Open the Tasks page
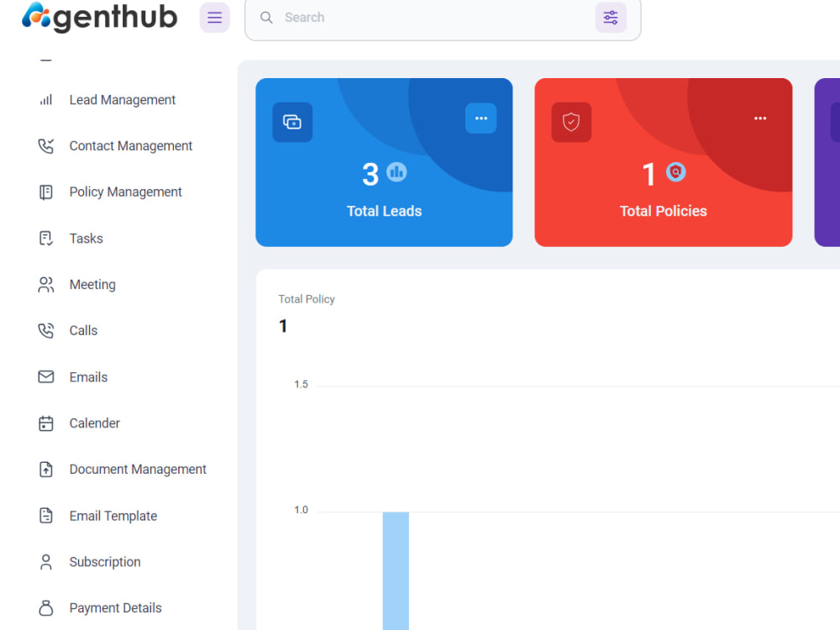 [87, 239]
